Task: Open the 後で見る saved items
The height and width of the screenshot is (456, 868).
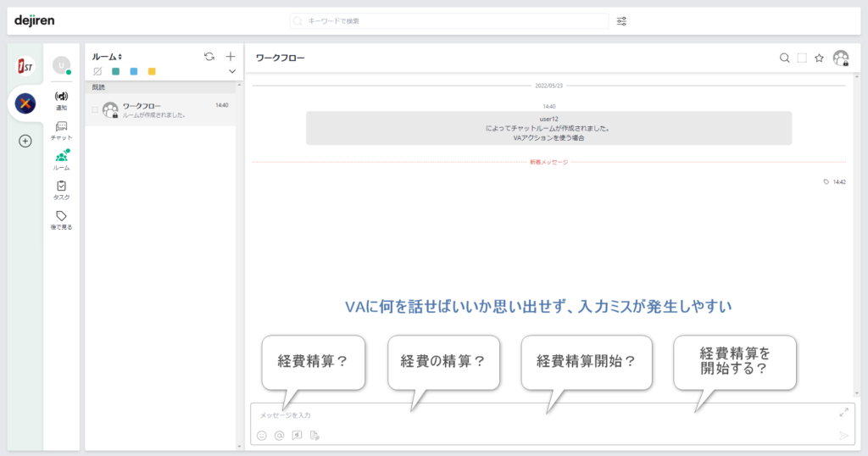Action: click(x=61, y=220)
